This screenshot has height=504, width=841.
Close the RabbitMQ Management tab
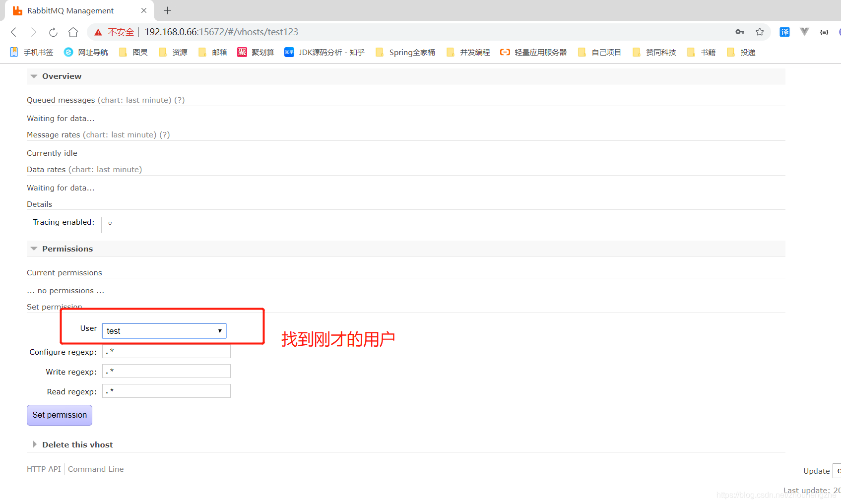144,10
